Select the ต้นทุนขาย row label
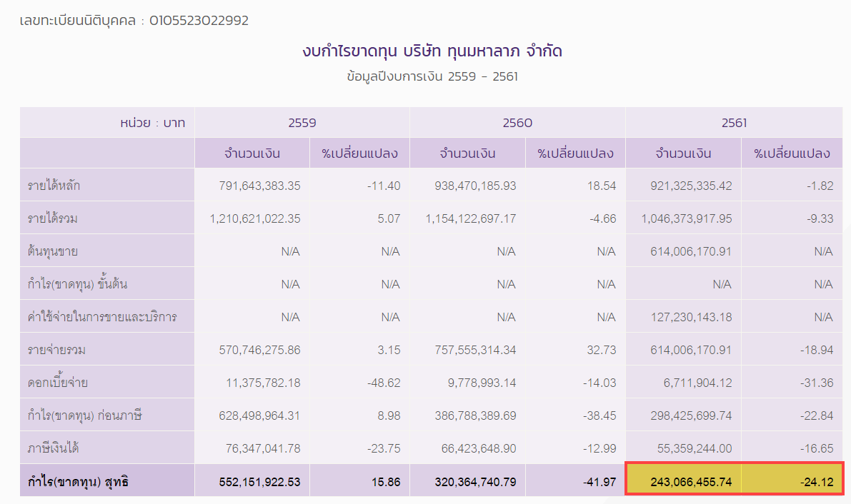The image size is (851, 504). (52, 251)
